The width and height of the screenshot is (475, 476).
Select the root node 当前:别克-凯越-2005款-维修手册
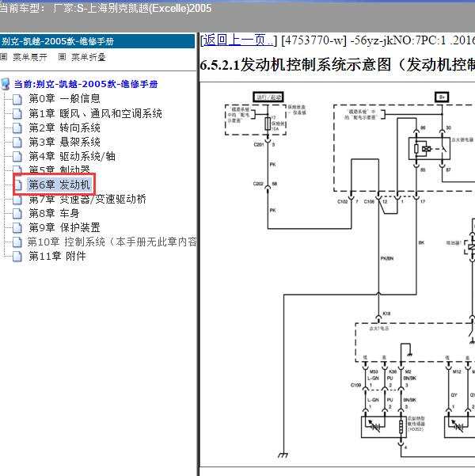point(85,84)
